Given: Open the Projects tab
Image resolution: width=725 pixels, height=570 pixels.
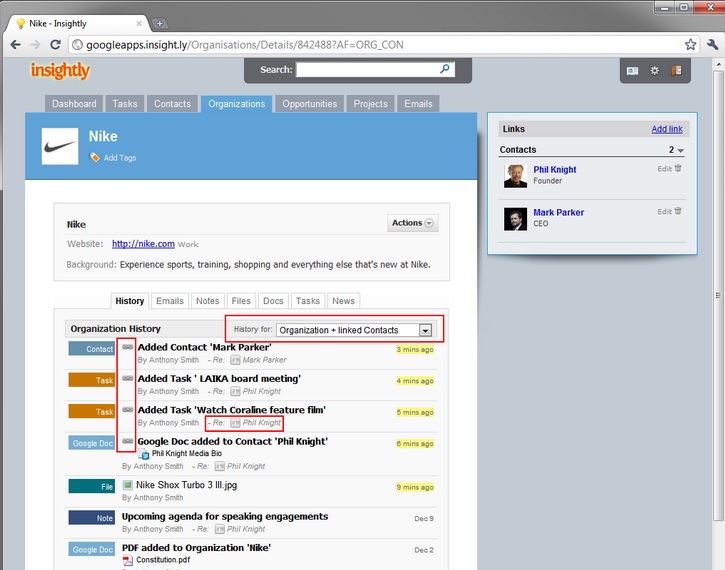Looking at the screenshot, I should [x=370, y=104].
